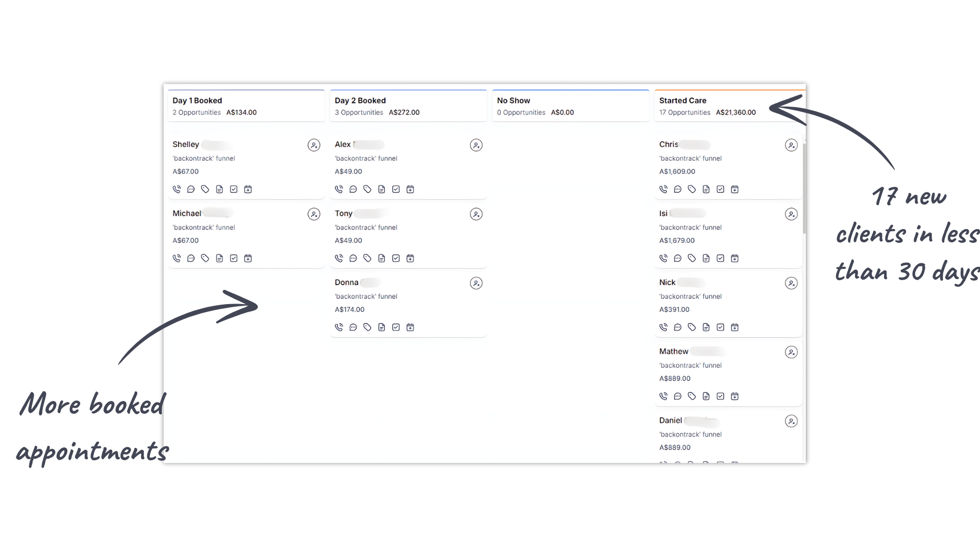
Task: Click the phone call icon on Shelley's card
Action: (x=177, y=189)
